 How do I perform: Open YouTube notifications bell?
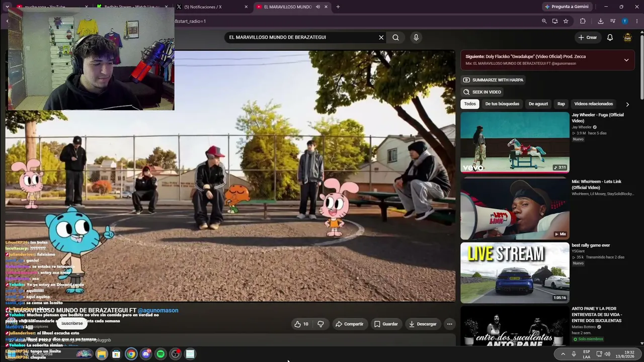pyautogui.click(x=610, y=37)
